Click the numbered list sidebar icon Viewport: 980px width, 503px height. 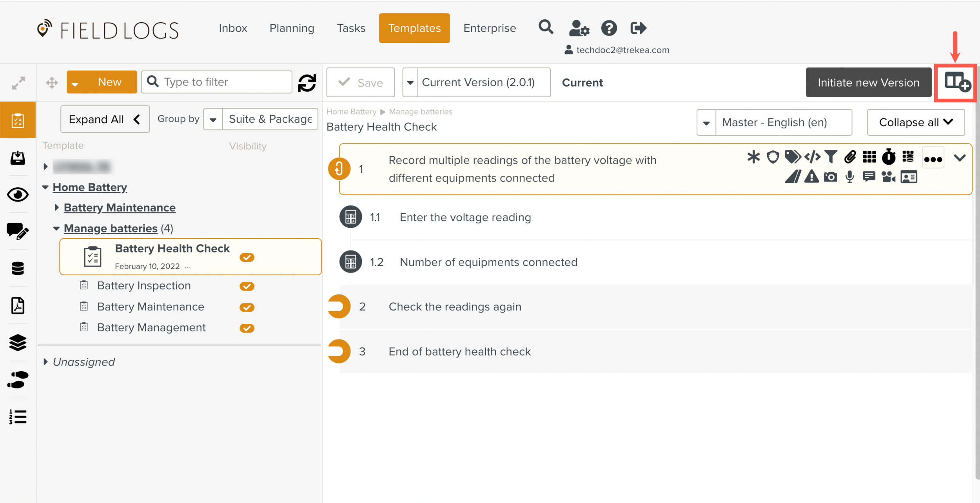coord(18,417)
